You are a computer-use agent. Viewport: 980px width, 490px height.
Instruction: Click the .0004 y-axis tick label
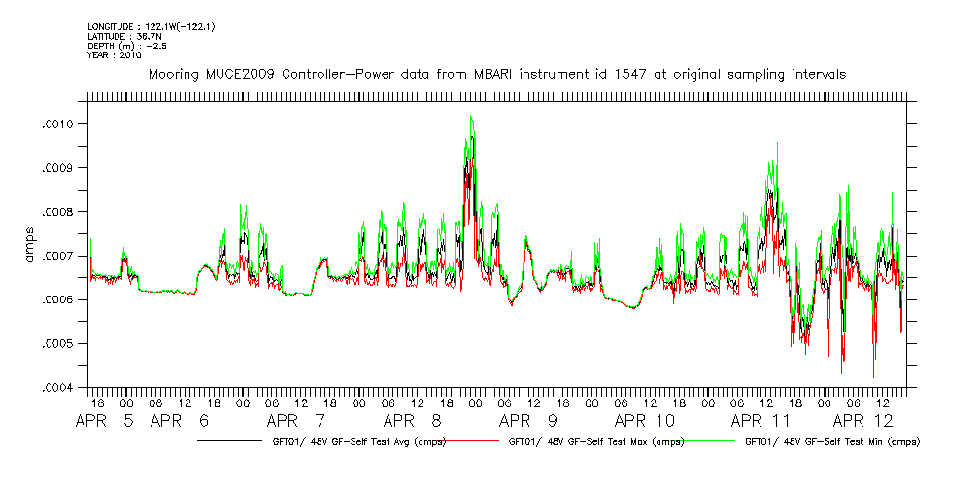(58, 388)
